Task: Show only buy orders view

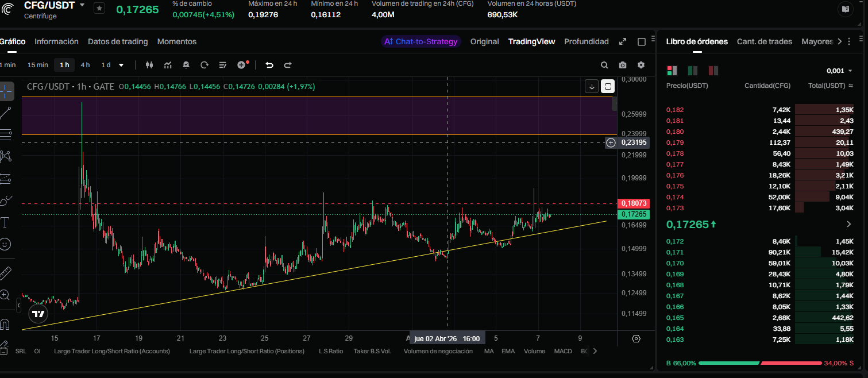Action: (x=692, y=71)
